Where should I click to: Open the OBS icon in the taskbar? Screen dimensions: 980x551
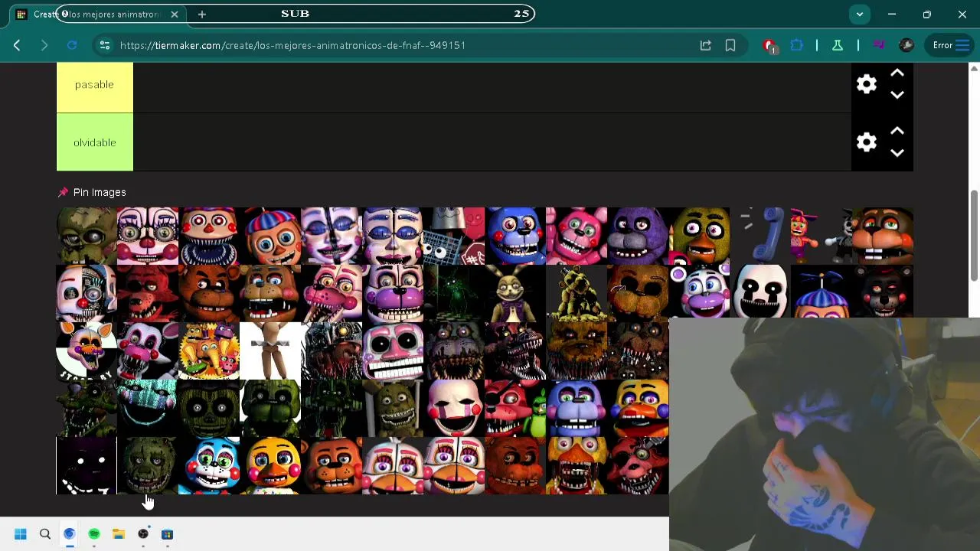click(x=143, y=534)
